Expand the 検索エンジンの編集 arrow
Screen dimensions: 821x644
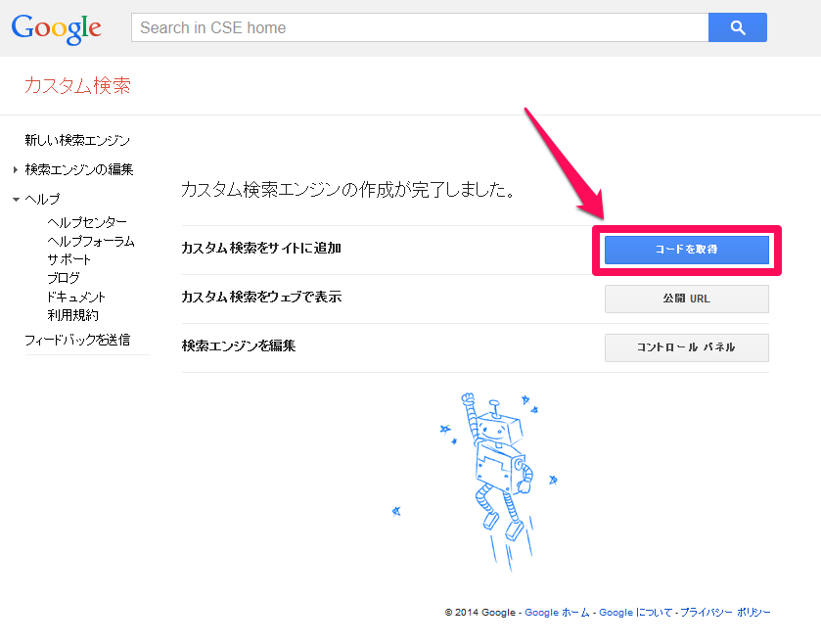click(16, 169)
